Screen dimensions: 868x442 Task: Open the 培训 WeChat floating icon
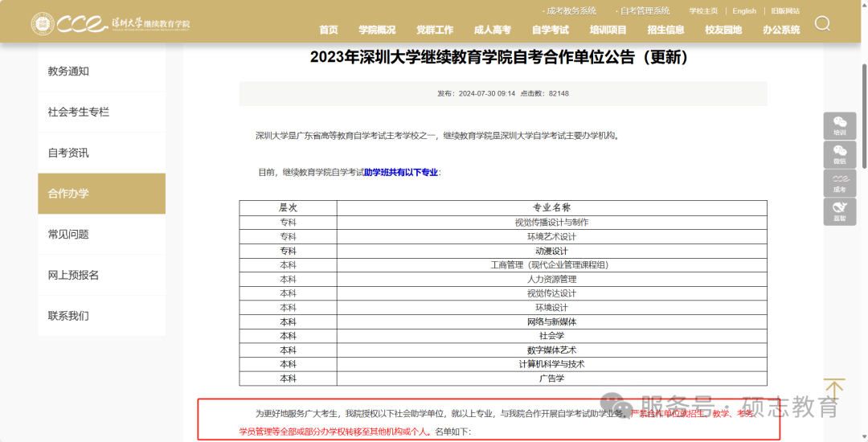coord(839,126)
